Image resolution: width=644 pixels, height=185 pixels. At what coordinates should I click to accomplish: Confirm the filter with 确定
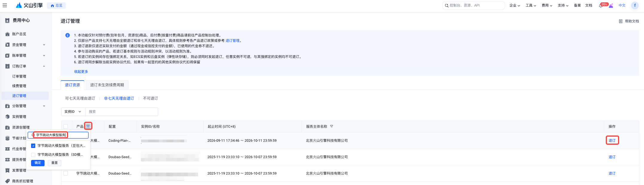tap(38, 163)
